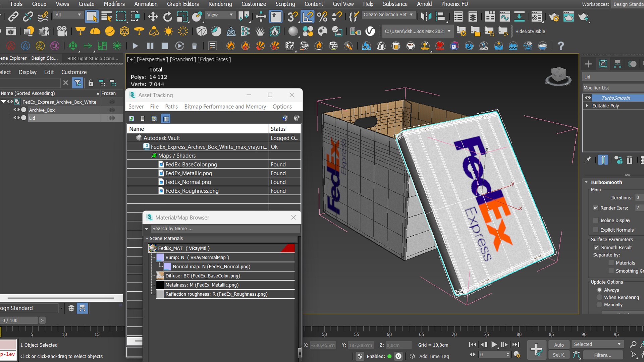Click the Render Setup teapot icon
Viewport: 644px width, 362px height.
point(554,16)
